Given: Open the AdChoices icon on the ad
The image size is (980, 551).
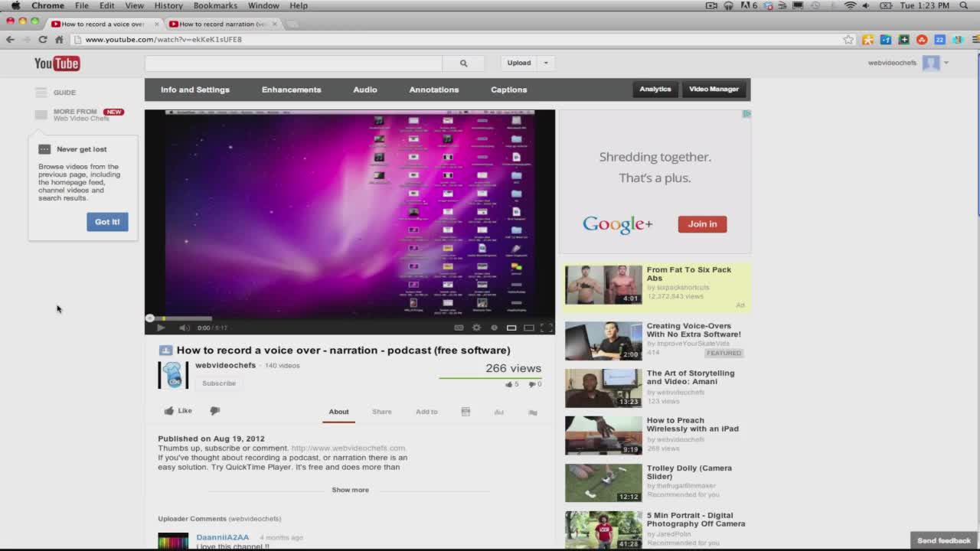Looking at the screenshot, I should 746,113.
